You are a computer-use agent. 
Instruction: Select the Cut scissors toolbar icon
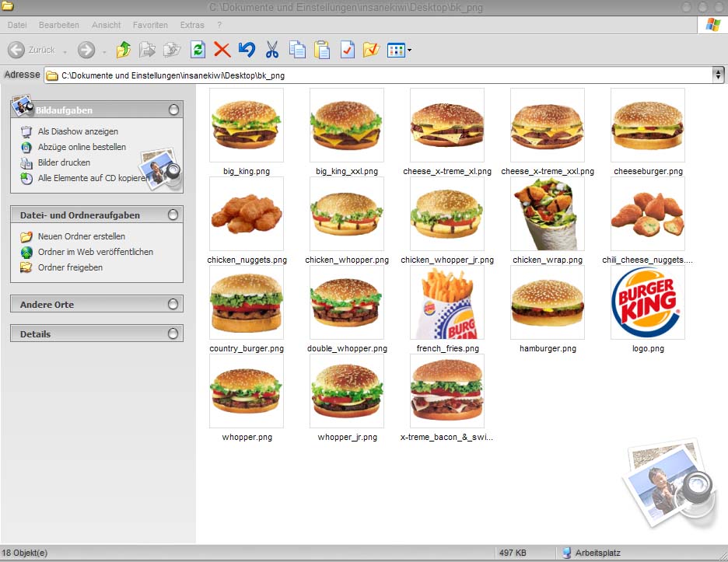coord(272,49)
